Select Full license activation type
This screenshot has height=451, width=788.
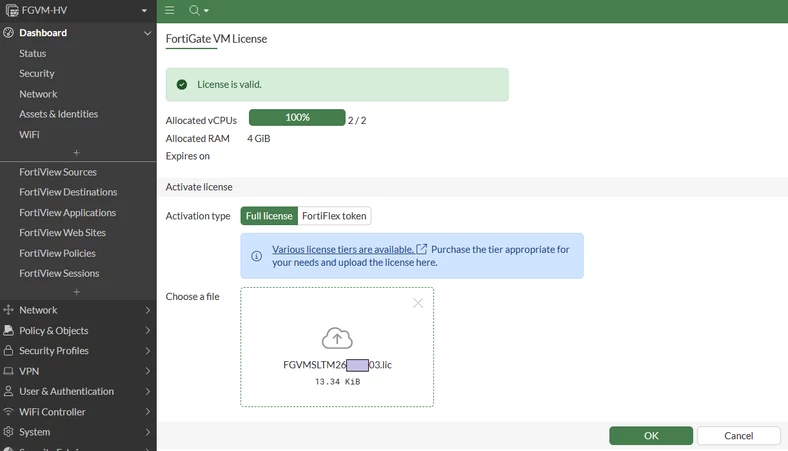[x=269, y=216]
